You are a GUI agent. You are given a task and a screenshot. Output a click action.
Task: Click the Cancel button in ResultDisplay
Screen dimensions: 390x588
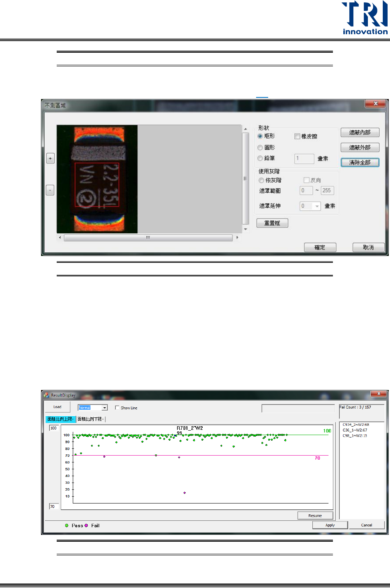(367, 525)
